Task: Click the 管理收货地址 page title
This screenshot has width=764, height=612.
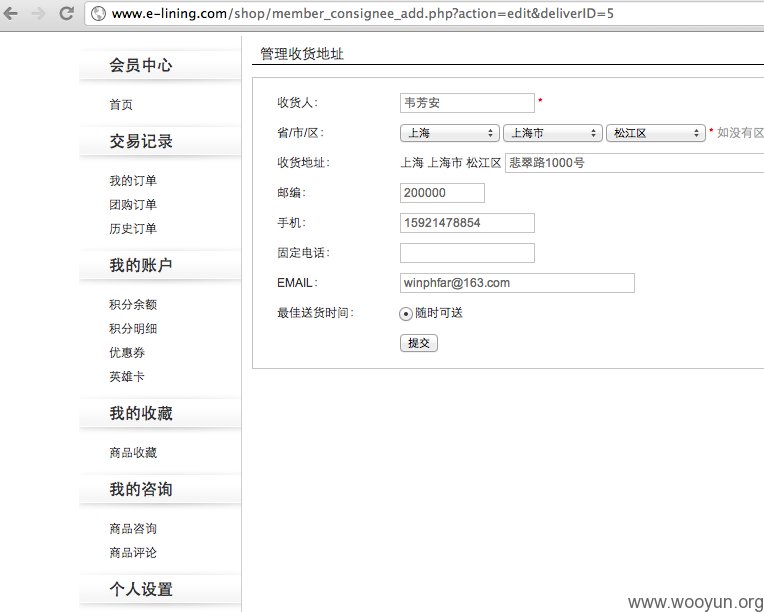Action: click(302, 54)
